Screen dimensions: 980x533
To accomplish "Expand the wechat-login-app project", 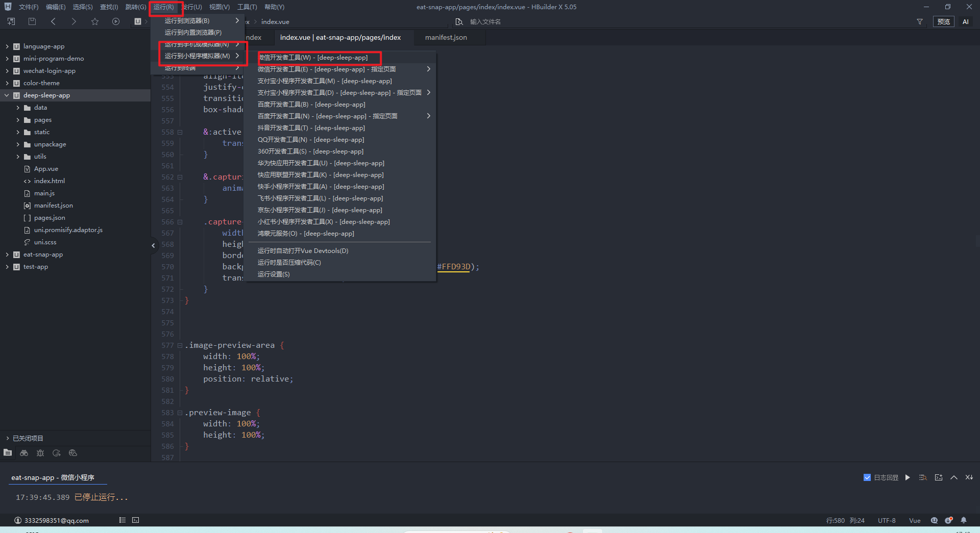I will coord(7,71).
